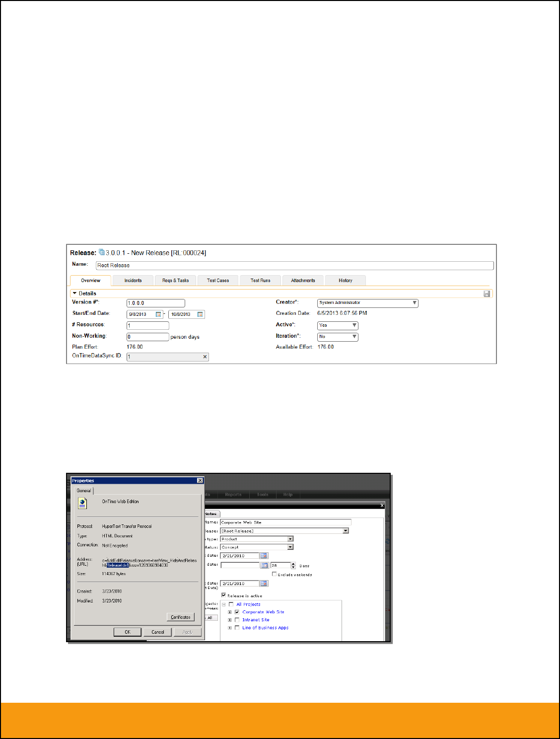Open the [Root Release] dropdown
Viewport: 560px width, 739px height.
(346, 531)
